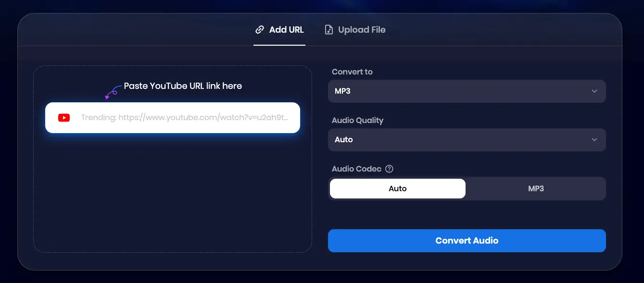Viewport: 644px width, 283px height.
Task: Click the 'Audio Codec' label text
Action: point(356,169)
